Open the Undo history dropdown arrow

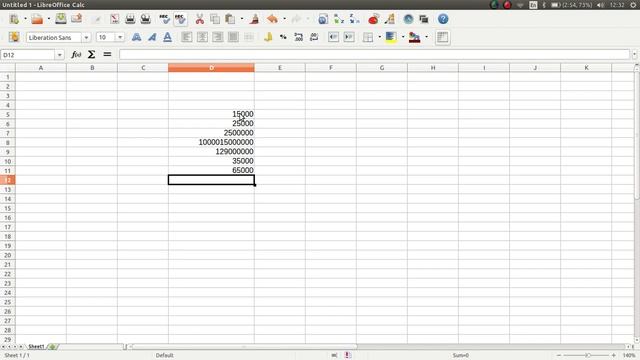tap(284, 19)
